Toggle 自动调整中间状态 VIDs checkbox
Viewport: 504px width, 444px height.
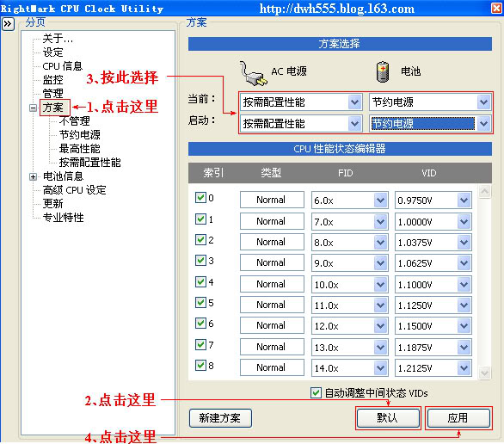click(x=316, y=392)
